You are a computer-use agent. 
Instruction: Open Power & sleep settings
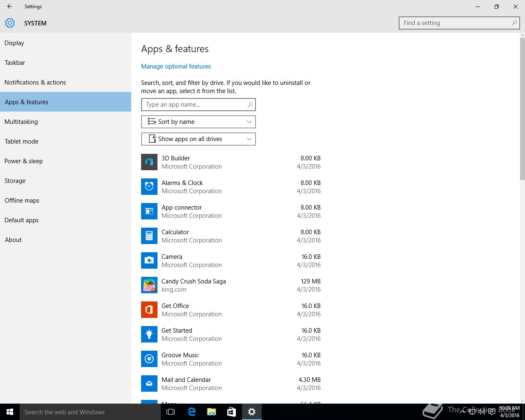(66, 161)
